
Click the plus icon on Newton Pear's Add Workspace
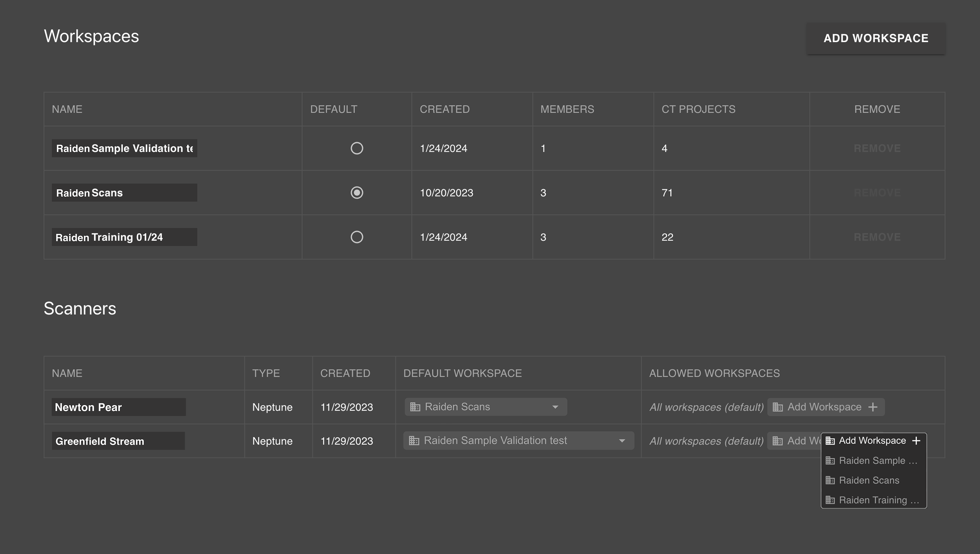pyautogui.click(x=873, y=407)
